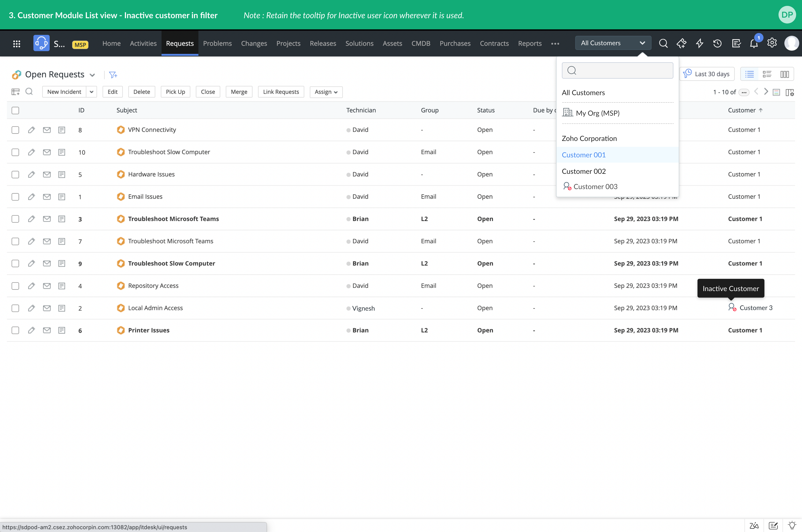
Task: Go to the Problems tab
Action: (217, 43)
